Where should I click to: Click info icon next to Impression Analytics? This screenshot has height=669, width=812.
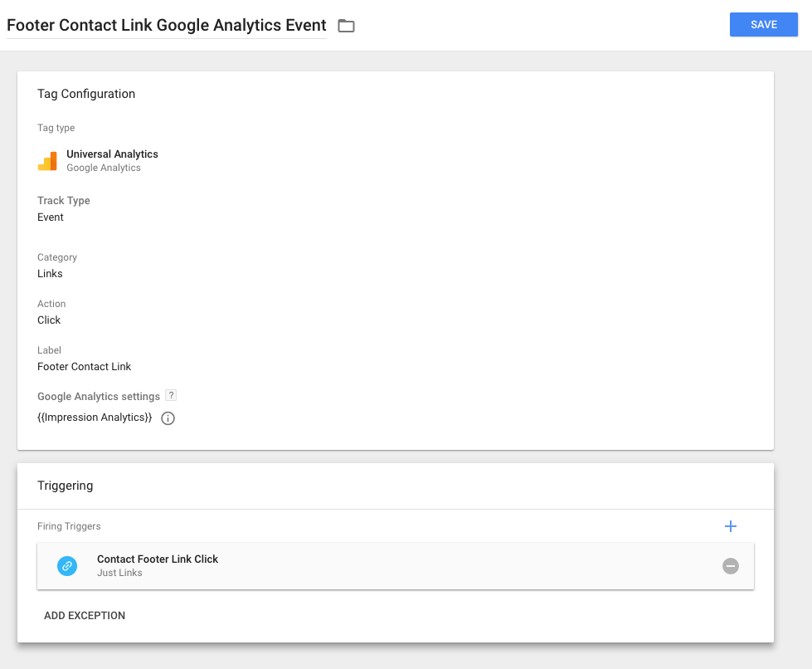pyautogui.click(x=168, y=418)
